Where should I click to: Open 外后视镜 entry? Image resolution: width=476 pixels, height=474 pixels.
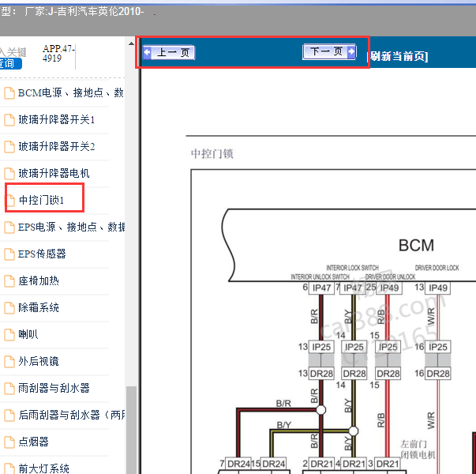tap(39, 361)
